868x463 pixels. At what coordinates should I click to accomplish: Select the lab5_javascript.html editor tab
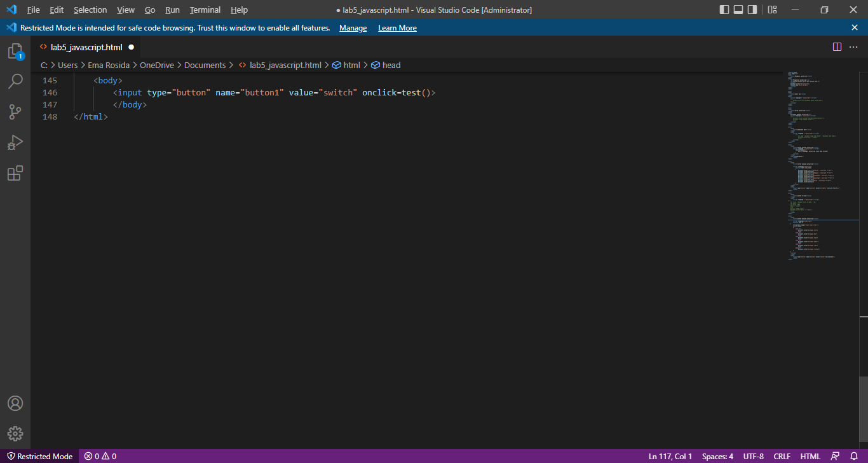[86, 47]
